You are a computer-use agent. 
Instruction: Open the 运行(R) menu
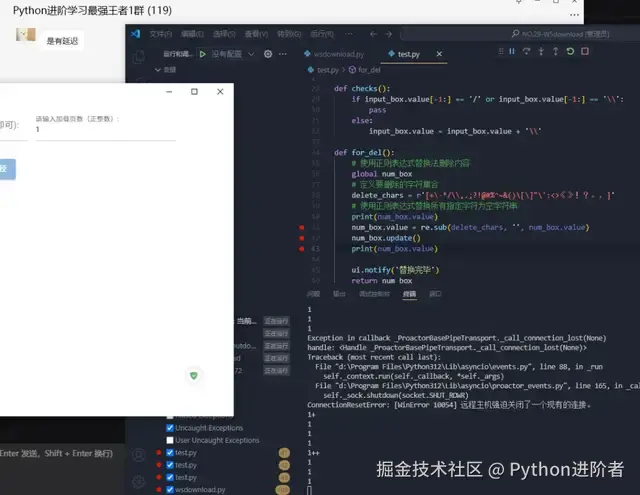click(x=322, y=34)
